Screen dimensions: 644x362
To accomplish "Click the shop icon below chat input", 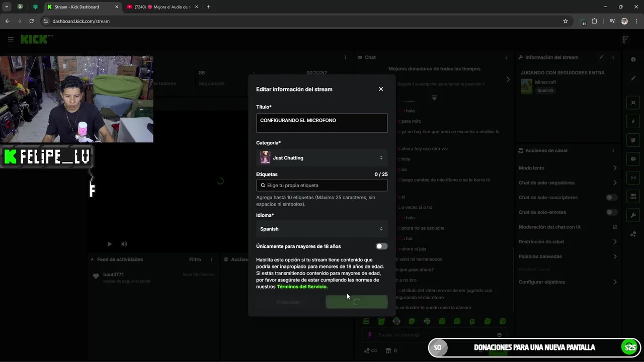I will coord(388,350).
